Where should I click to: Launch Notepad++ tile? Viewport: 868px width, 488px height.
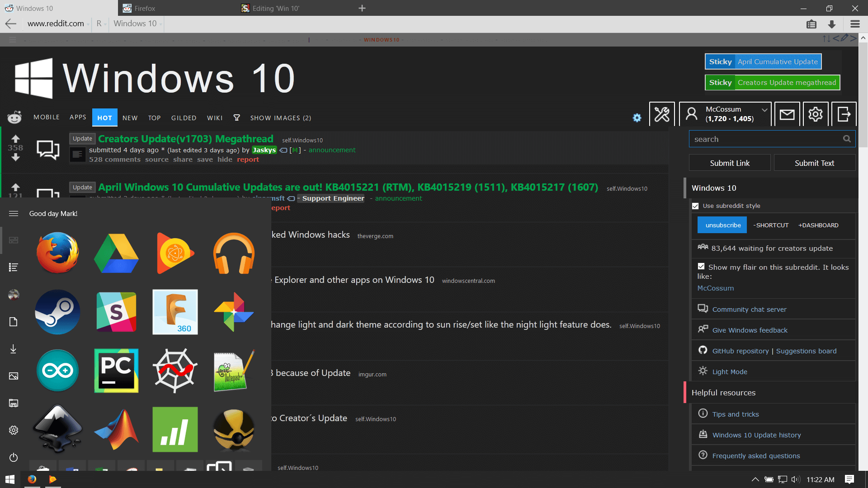[x=234, y=371]
